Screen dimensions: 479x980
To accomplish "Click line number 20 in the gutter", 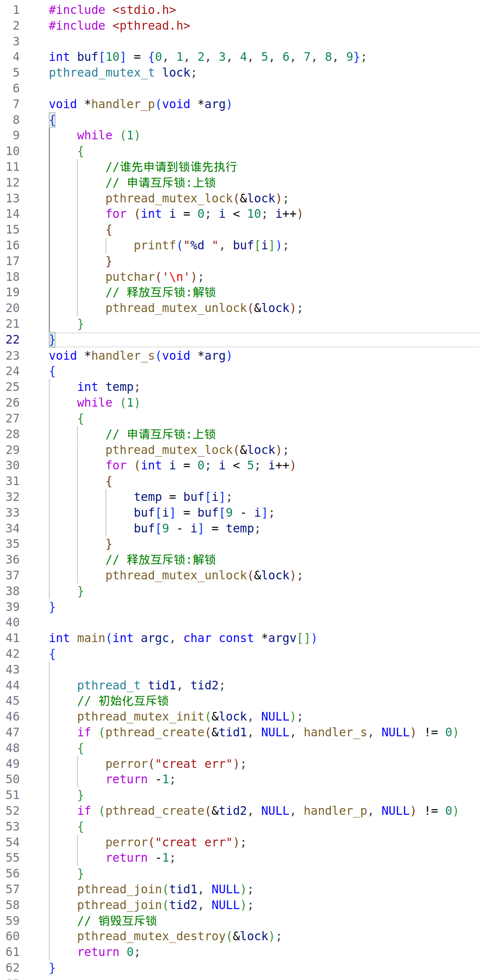I will click(x=12, y=308).
